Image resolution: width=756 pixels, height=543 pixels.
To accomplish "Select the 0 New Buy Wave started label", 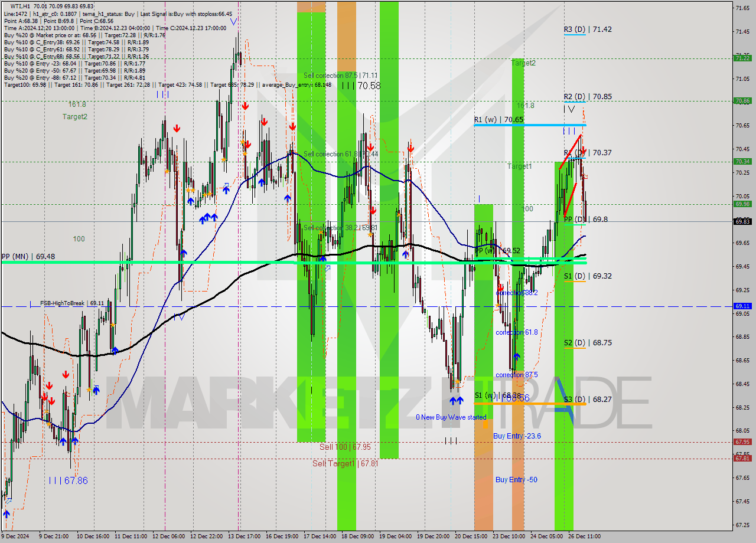I will [x=451, y=417].
